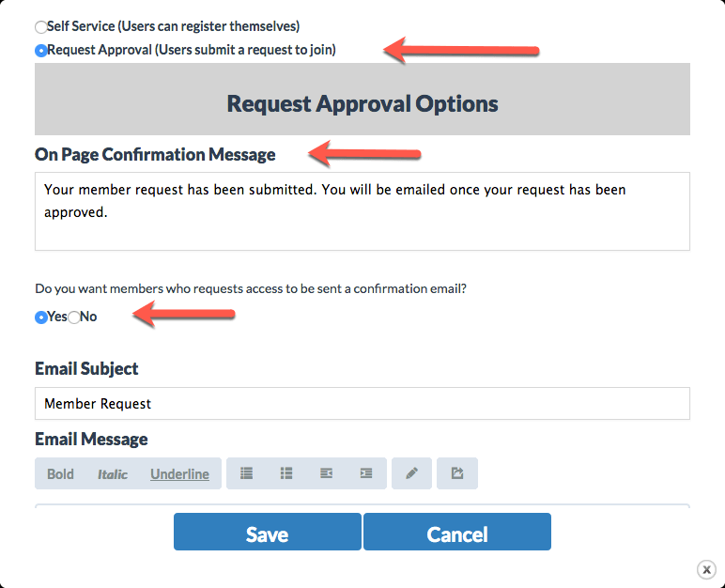725x588 pixels.
Task: Choose No for the confirmation email
Action: (74, 317)
